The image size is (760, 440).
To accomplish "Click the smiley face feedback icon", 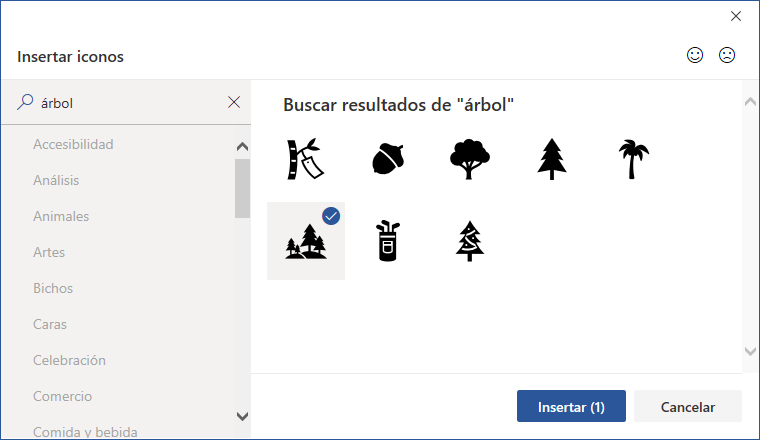I will [x=695, y=56].
